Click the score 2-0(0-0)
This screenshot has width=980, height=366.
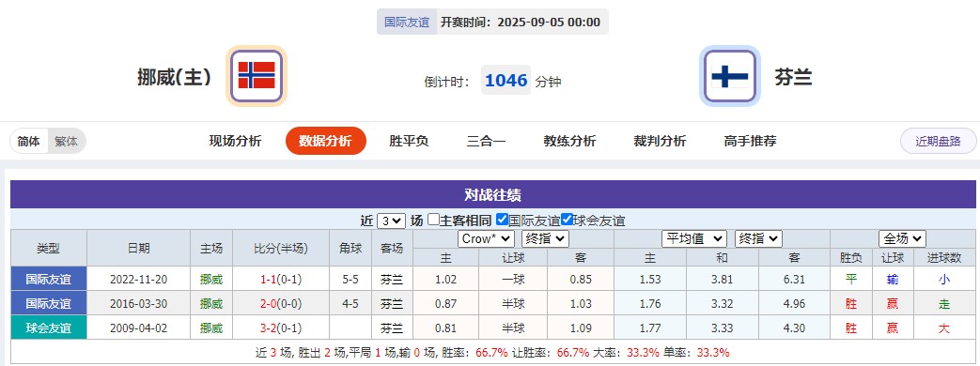click(281, 303)
